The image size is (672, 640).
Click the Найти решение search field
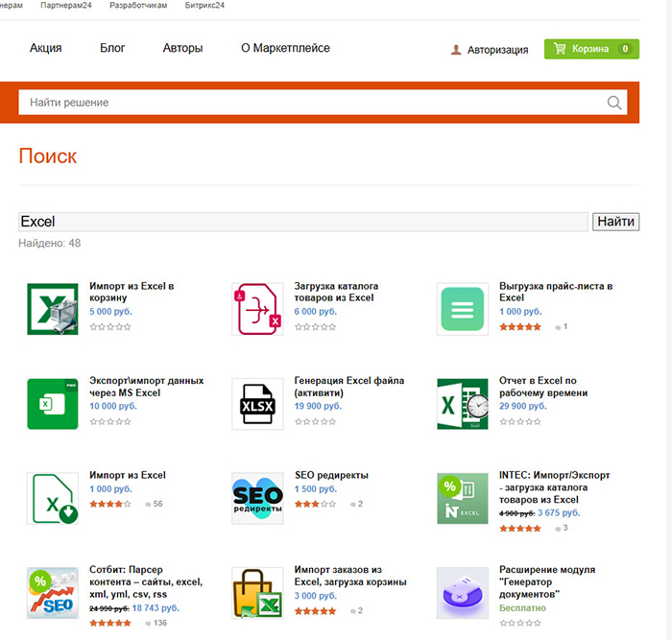point(307,103)
